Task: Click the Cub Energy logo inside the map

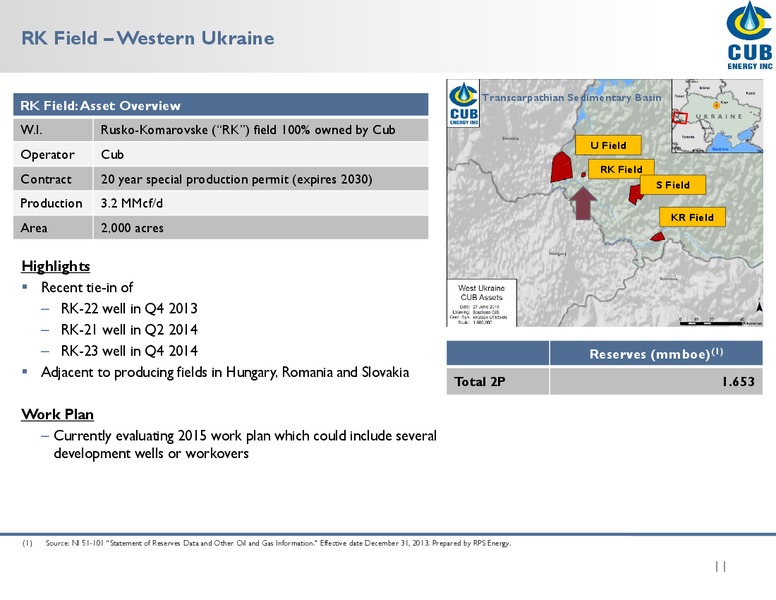Action: point(464,103)
